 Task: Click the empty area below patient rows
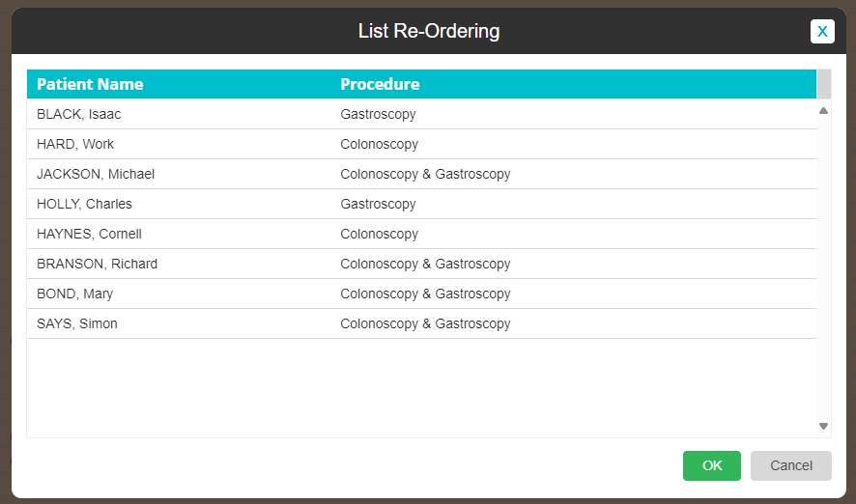click(x=421, y=388)
